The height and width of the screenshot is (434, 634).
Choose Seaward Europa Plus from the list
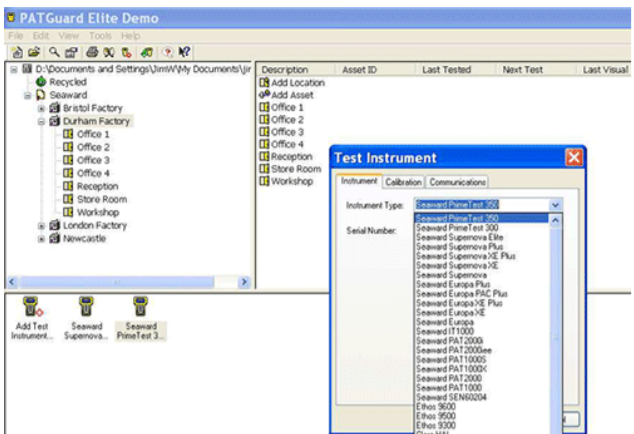click(448, 284)
